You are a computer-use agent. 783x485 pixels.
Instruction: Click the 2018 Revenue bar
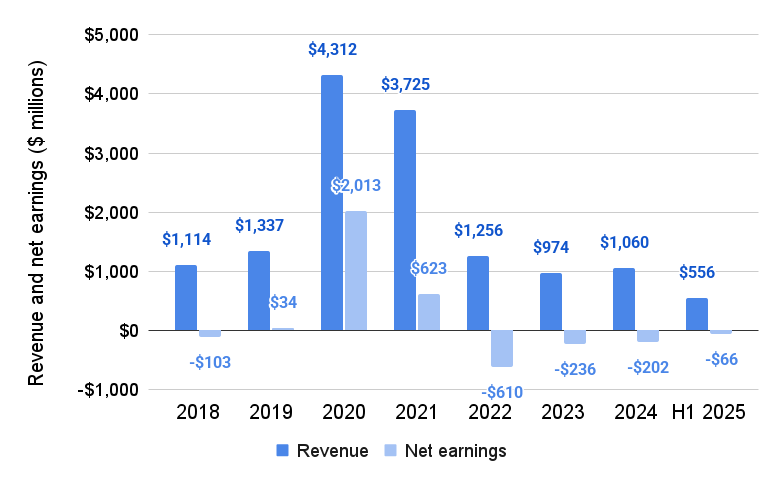(x=186, y=297)
